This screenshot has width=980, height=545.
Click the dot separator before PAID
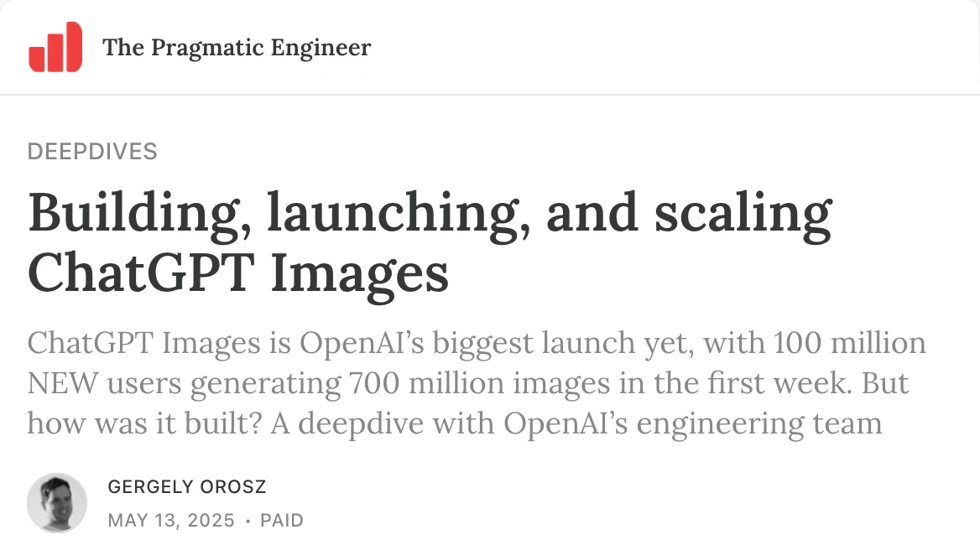click(x=248, y=521)
